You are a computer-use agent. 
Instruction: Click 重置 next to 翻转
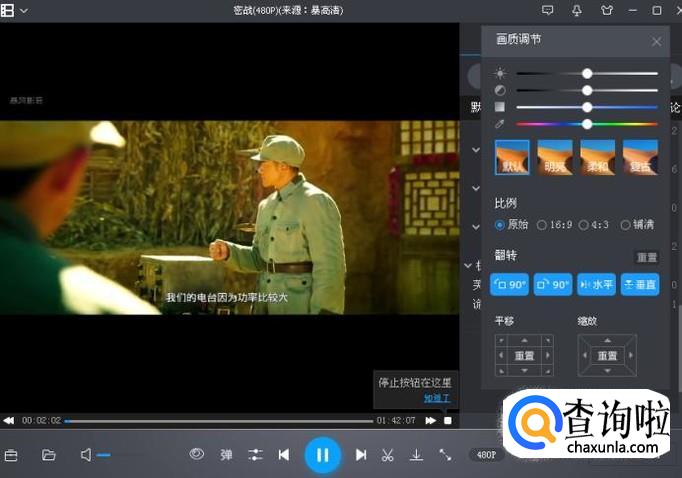[647, 257]
